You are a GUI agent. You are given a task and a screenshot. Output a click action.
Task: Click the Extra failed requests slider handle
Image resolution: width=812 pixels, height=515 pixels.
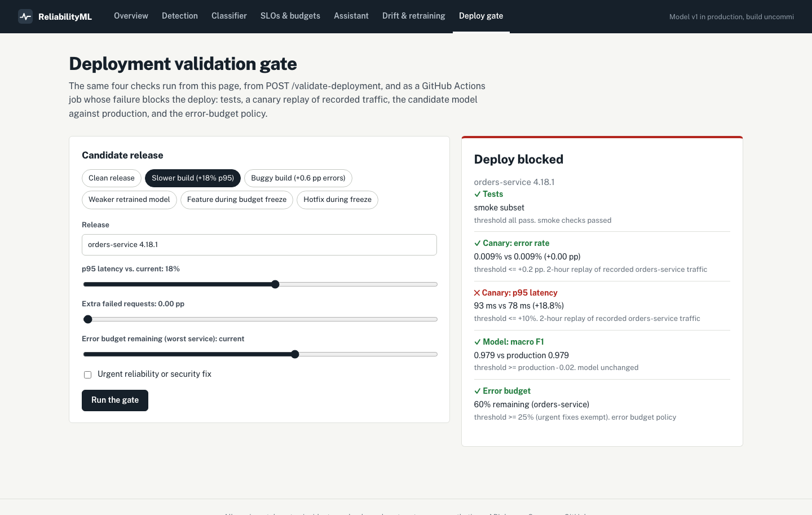(x=88, y=319)
